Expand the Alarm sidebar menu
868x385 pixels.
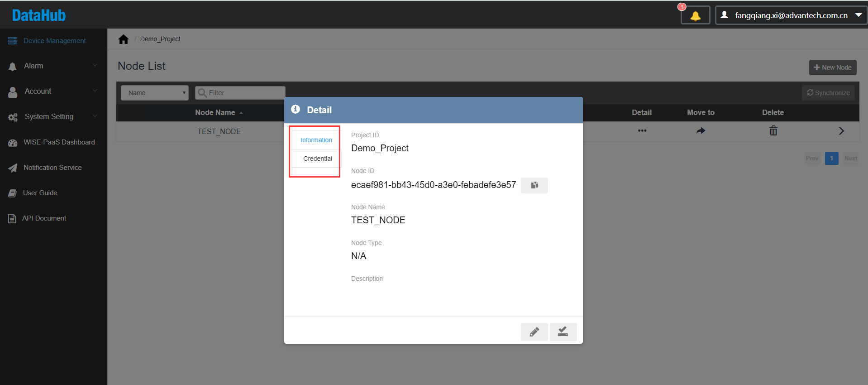tap(53, 66)
